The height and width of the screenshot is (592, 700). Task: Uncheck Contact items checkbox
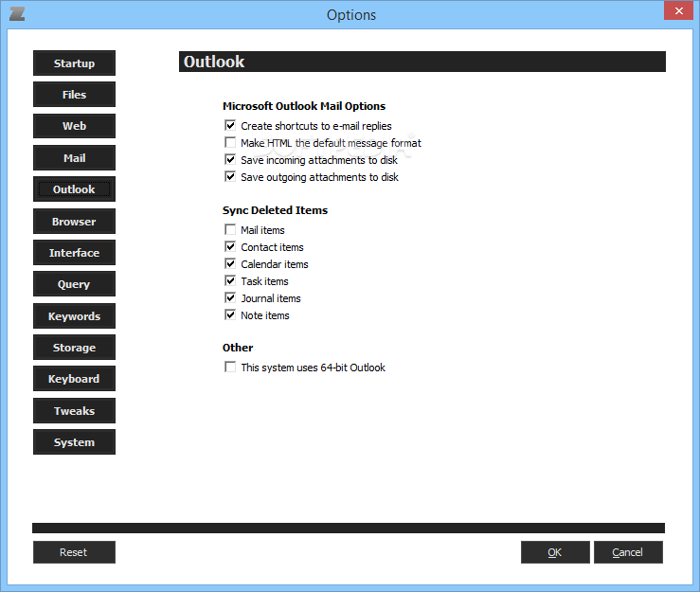click(x=230, y=246)
